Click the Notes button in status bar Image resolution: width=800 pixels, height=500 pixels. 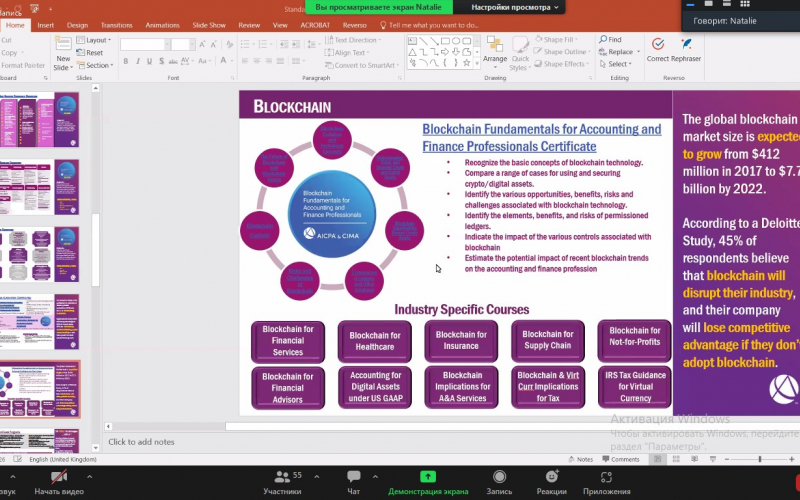tap(581, 459)
